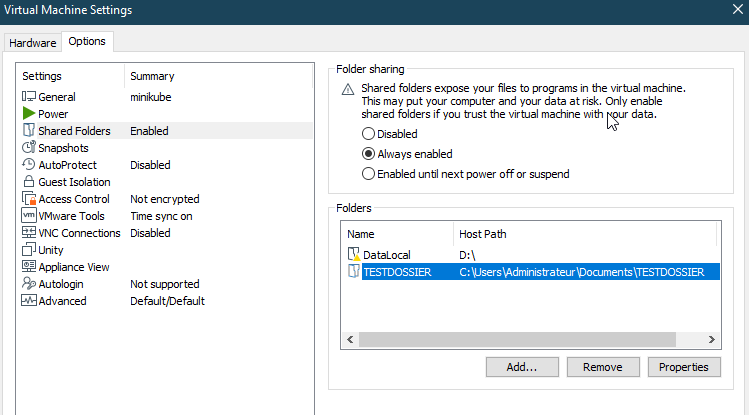Select the Access Control settings row
This screenshot has width=749, height=415.
[x=165, y=199]
